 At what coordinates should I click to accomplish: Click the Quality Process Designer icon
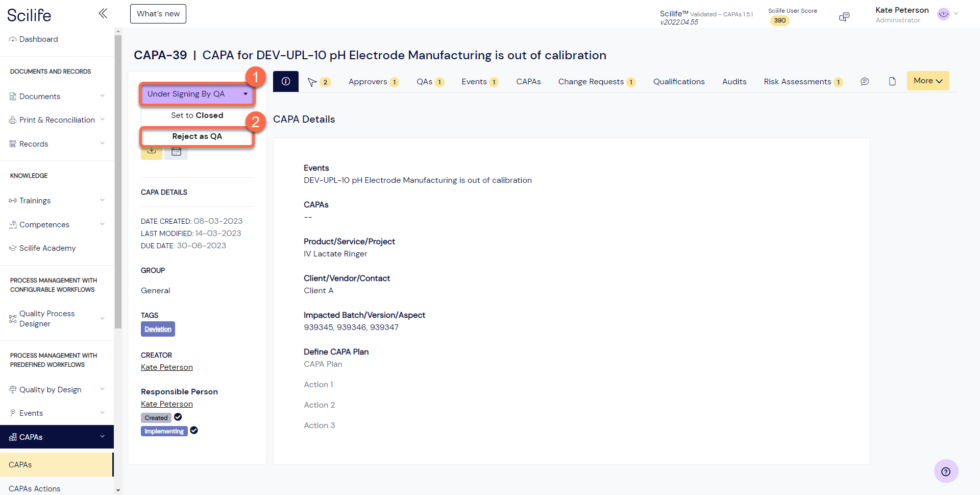(x=13, y=319)
